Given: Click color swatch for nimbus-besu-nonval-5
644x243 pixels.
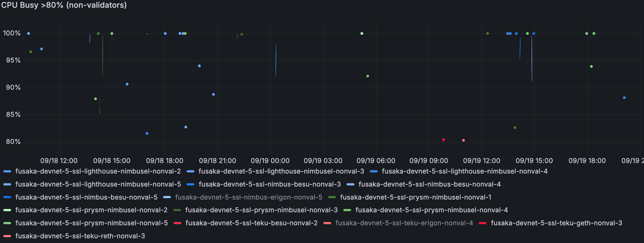Looking at the screenshot, I should tap(7, 197).
